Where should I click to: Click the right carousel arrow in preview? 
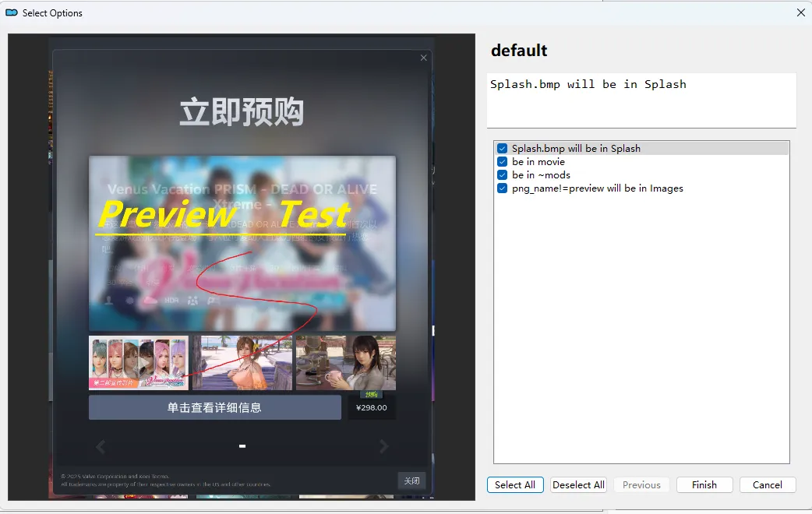[383, 446]
